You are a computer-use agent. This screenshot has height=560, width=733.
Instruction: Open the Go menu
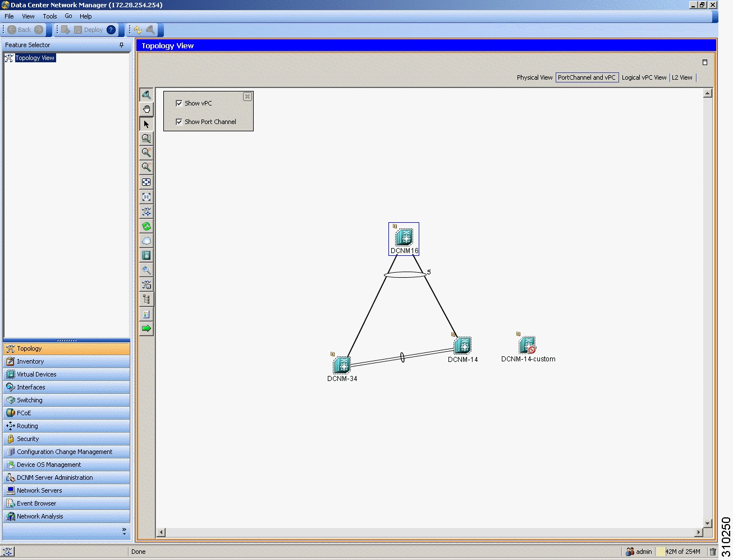[x=68, y=16]
